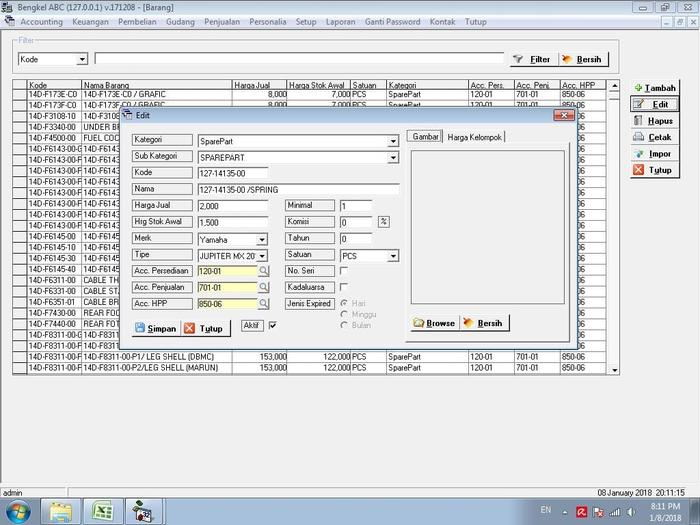
Task: Open Excel from the Windows taskbar
Action: 101,510
